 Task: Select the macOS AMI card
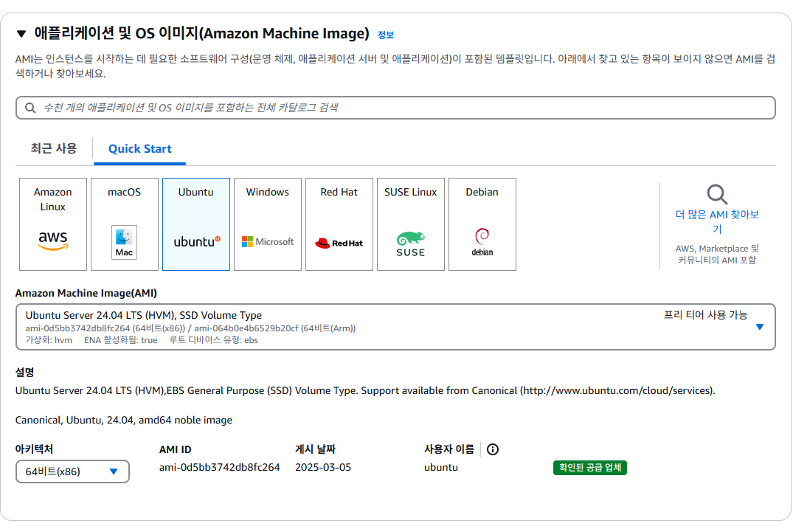125,224
